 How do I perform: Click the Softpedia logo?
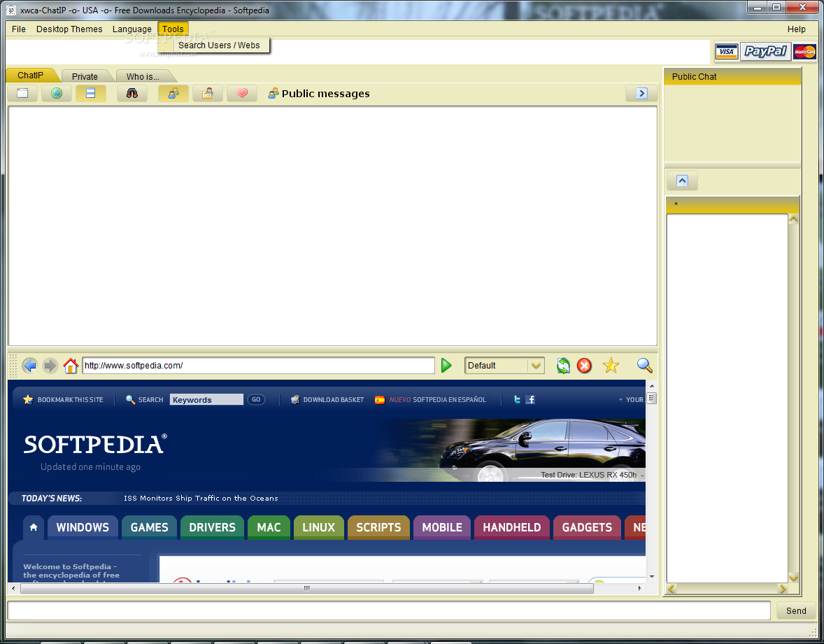[95, 445]
